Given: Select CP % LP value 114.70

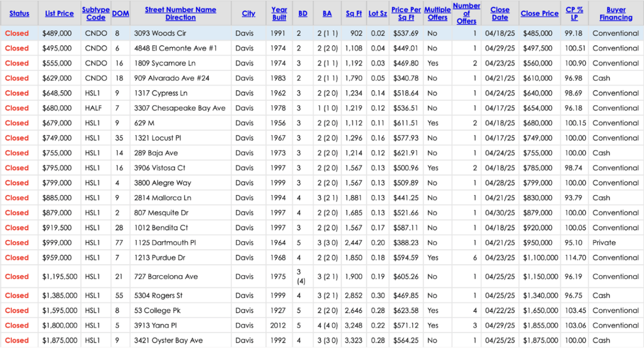Looking at the screenshot, I should [576, 258].
